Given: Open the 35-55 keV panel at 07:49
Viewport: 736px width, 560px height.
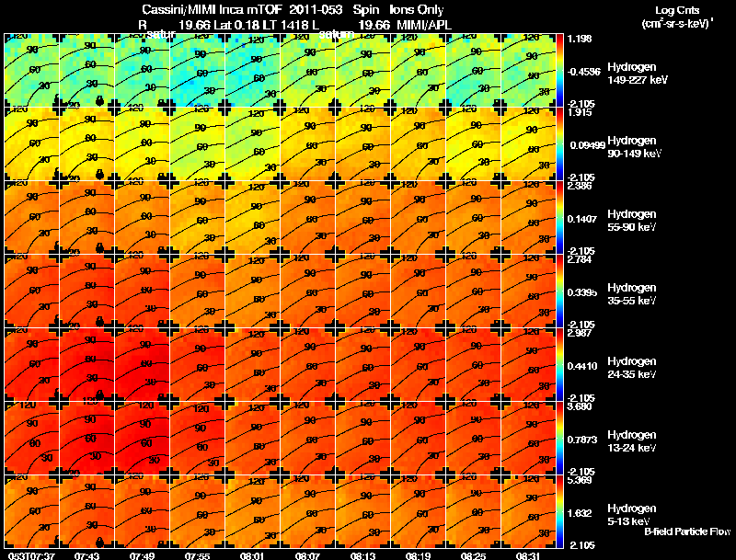Looking at the screenshot, I should click(143, 291).
